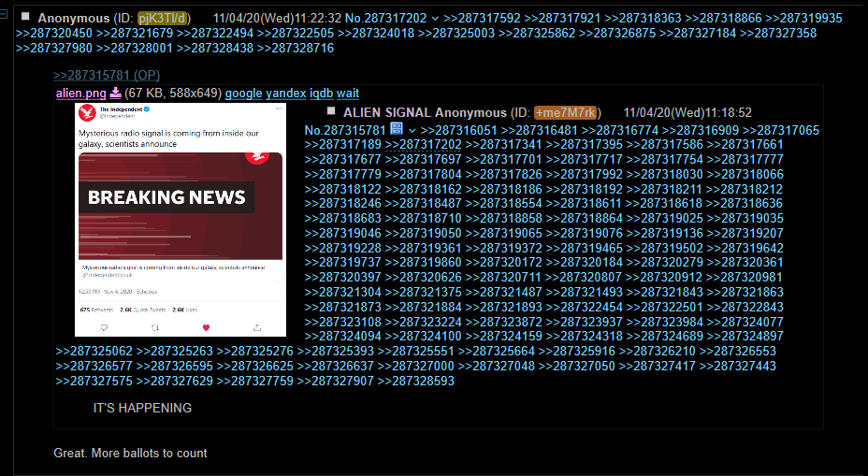
Task: Open backlink >>287328001
Action: [x=135, y=48]
